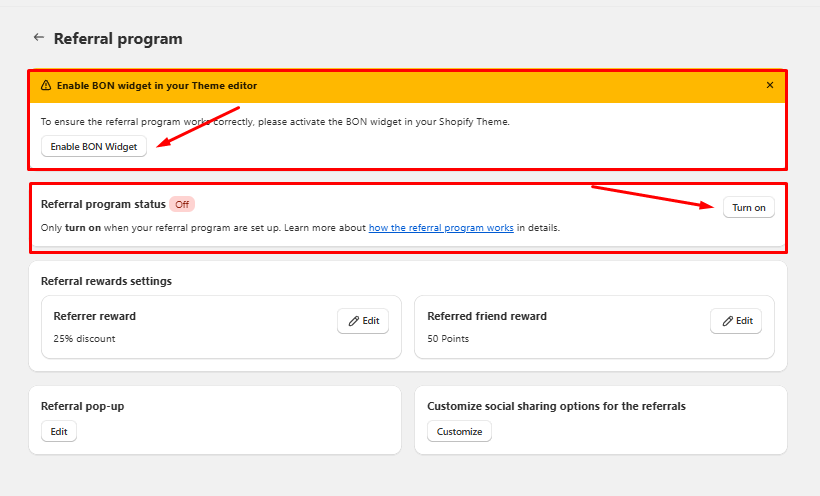Click the Referral program page title
Screen dimensions: 820x496
[x=118, y=39]
